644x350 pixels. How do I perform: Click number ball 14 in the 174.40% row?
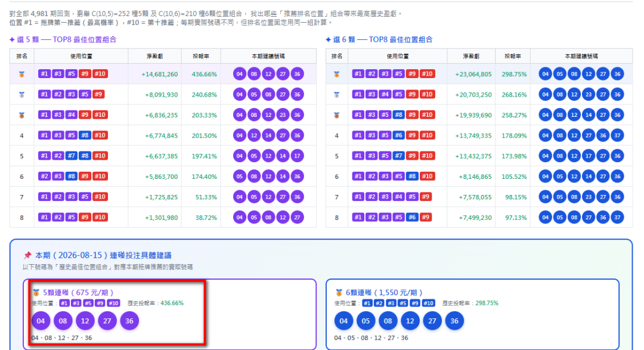(x=283, y=176)
